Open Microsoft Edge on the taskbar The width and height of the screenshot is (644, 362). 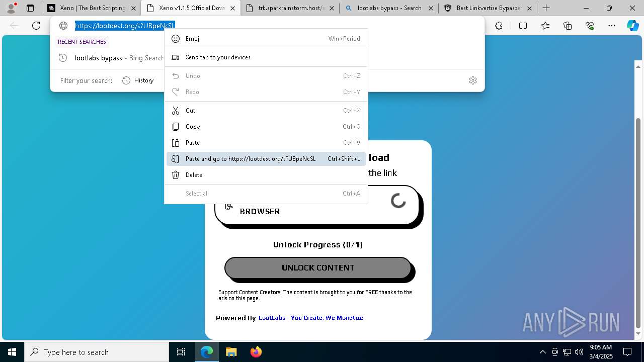coord(207,352)
